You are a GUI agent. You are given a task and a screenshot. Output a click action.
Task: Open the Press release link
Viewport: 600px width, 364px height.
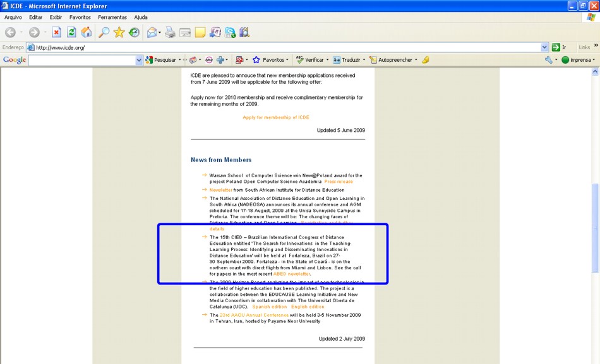pos(339,182)
